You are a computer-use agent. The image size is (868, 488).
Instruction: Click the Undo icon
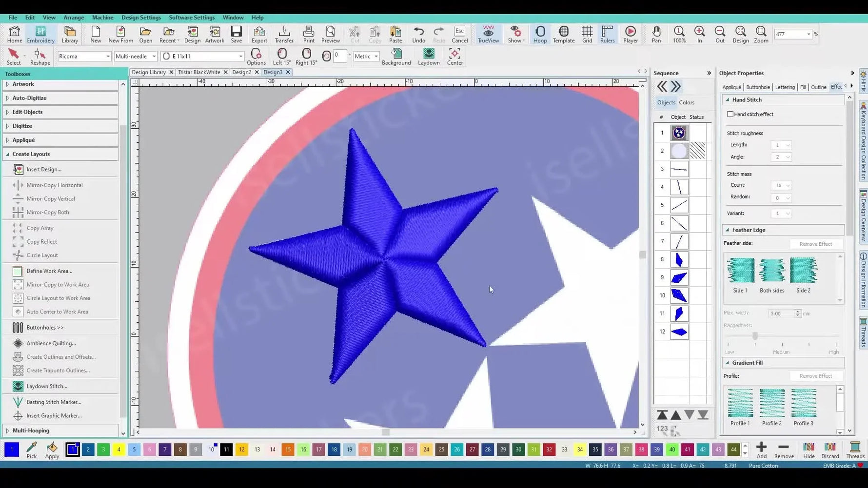pyautogui.click(x=418, y=34)
